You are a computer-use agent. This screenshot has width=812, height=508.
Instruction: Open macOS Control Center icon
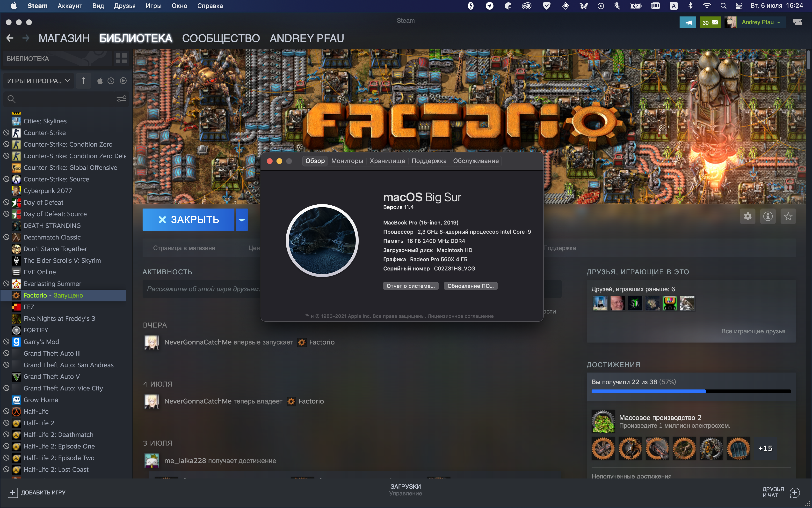(739, 6)
